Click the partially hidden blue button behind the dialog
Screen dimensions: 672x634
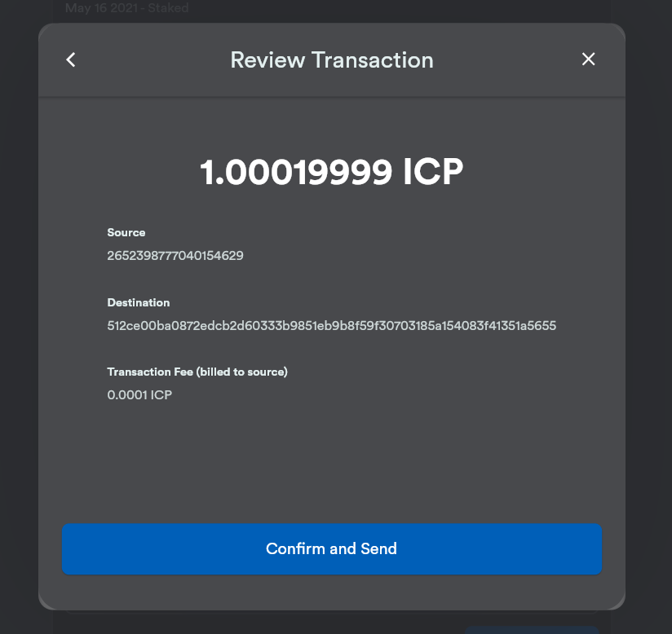point(532,630)
